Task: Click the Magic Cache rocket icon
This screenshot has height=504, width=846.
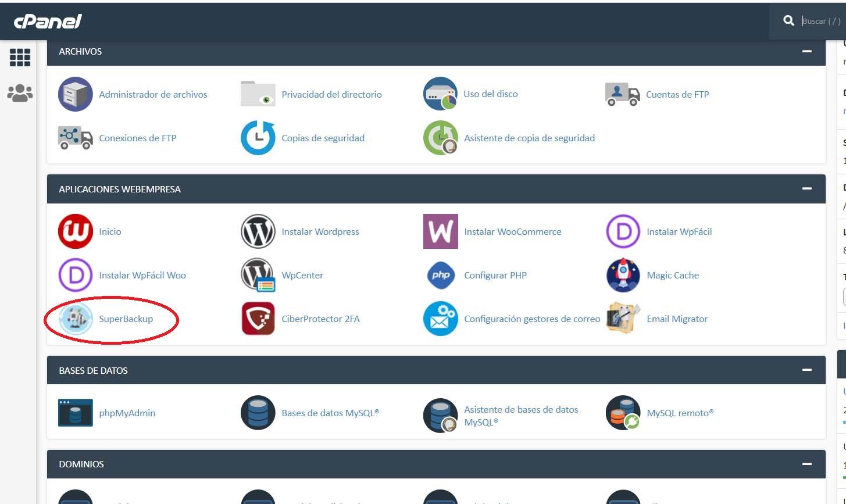Action: tap(623, 275)
